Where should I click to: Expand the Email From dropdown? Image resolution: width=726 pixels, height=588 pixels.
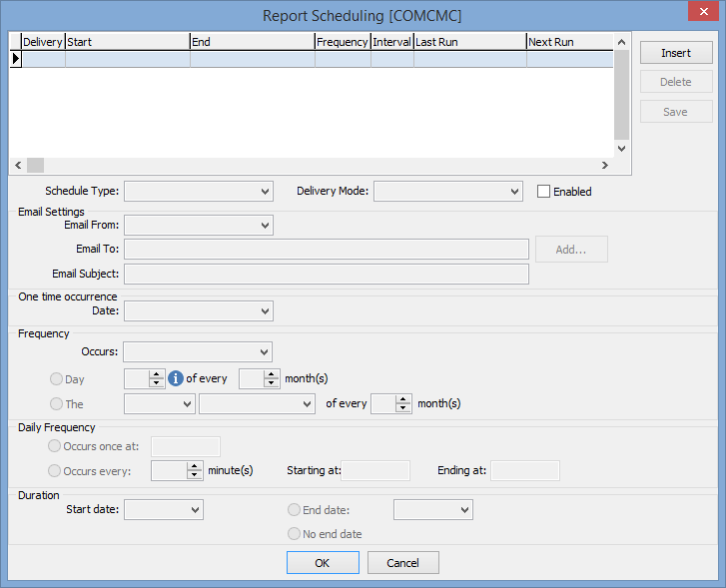pyautogui.click(x=199, y=225)
